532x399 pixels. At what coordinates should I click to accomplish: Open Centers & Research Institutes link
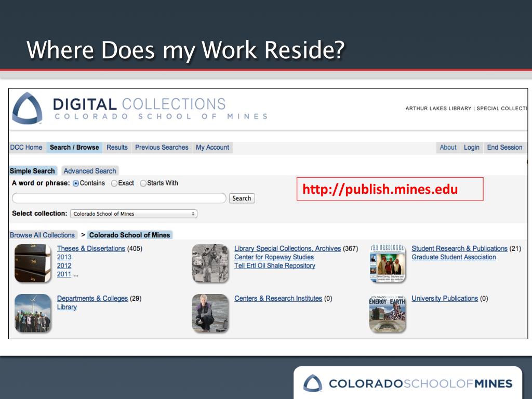278,298
